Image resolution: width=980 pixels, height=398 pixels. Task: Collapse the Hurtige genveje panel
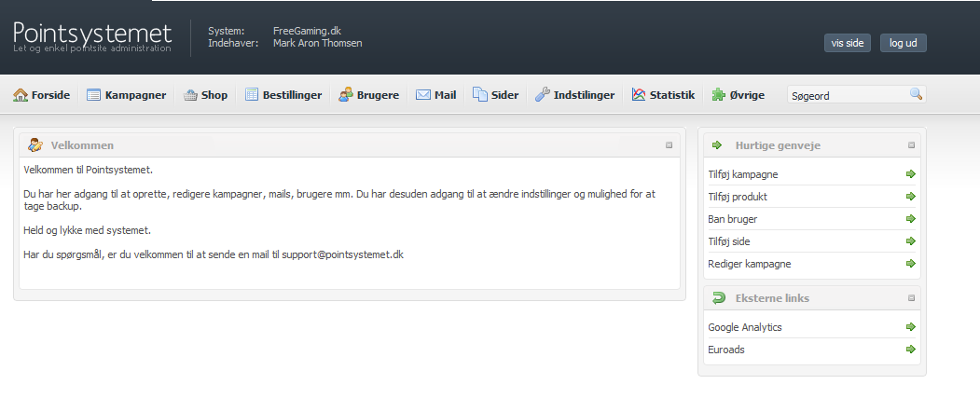click(x=911, y=145)
